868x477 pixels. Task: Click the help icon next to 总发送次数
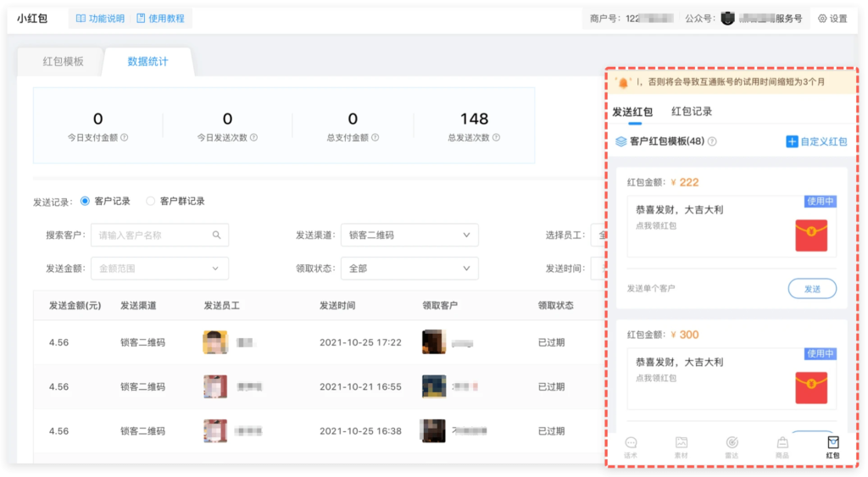497,137
